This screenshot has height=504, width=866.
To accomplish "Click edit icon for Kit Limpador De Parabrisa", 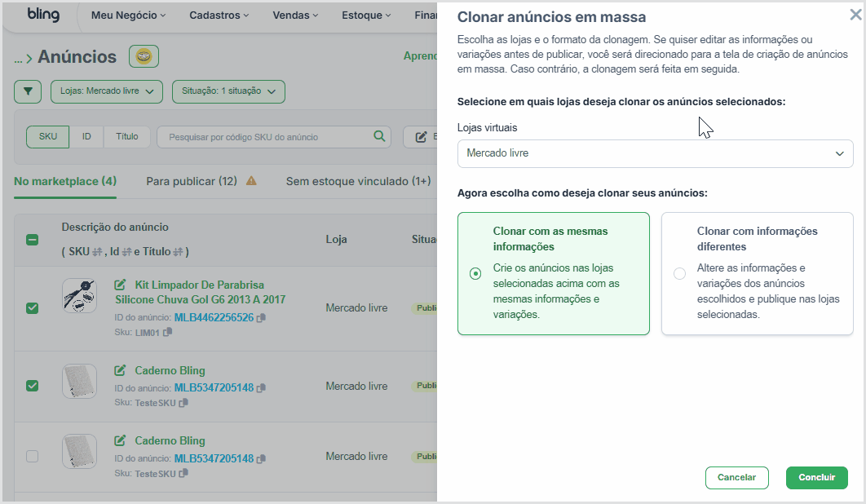I will [x=120, y=285].
